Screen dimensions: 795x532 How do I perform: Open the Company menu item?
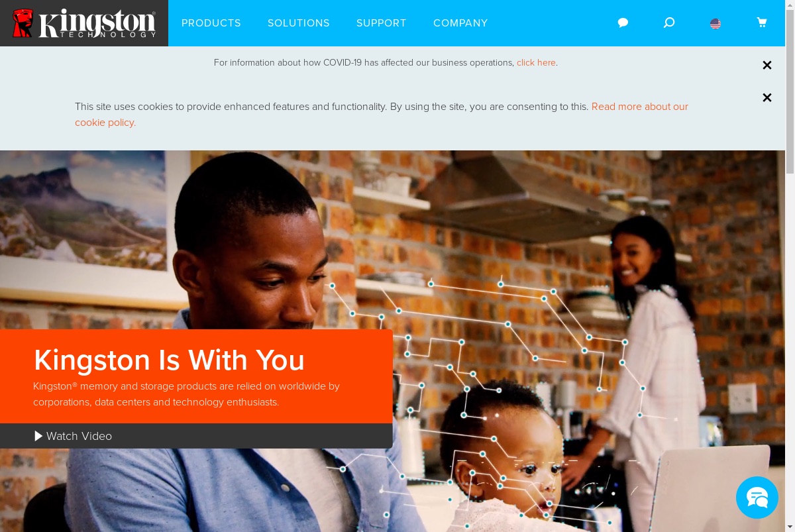click(x=460, y=23)
